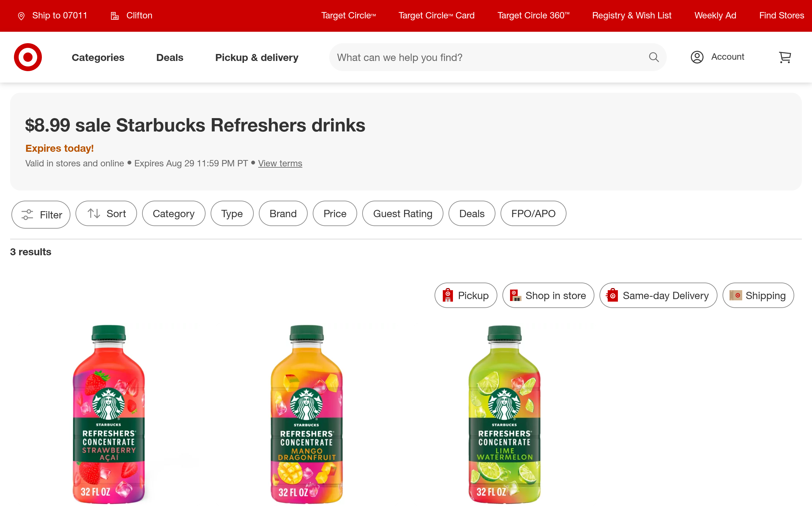Select the Clifton store link
Viewport: 812px width, 508px height.
pyautogui.click(x=132, y=16)
